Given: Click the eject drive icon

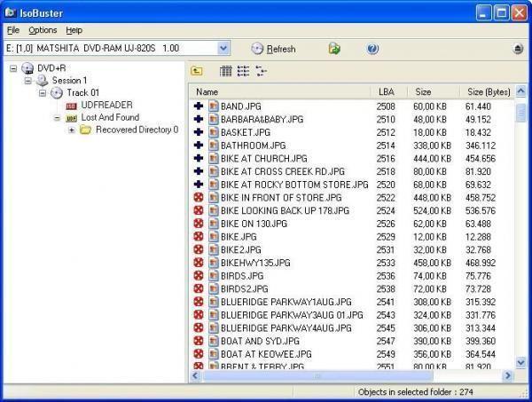Looking at the screenshot, I should (518, 49).
